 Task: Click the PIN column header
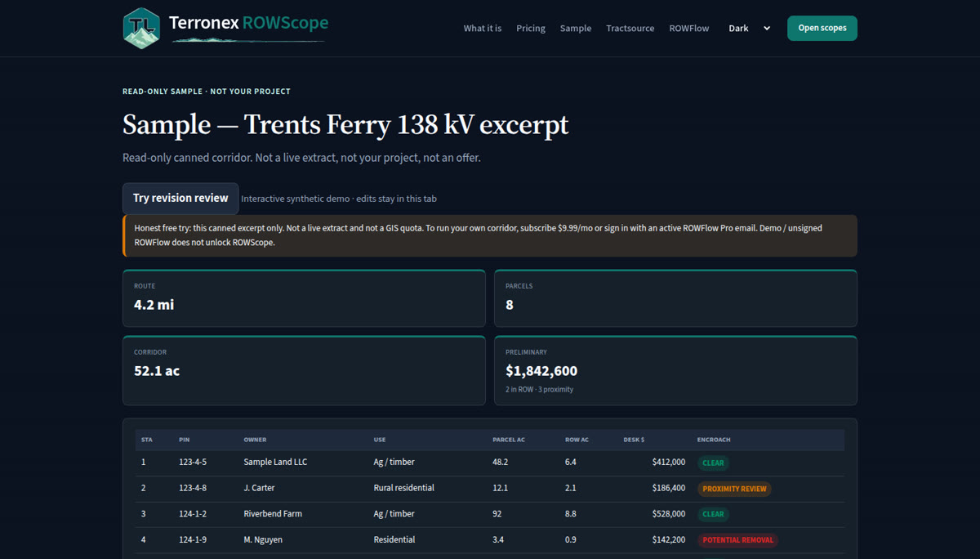184,440
